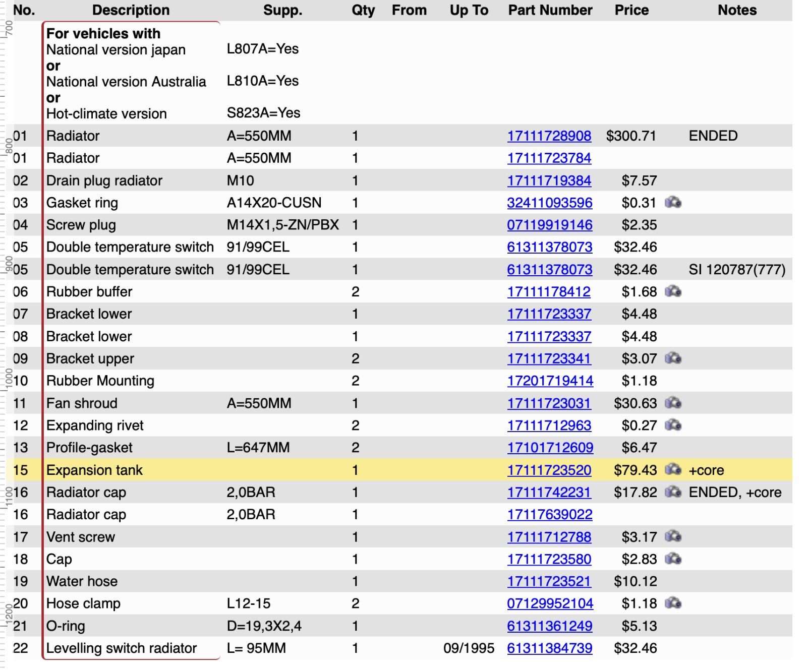Open camera icon for Vent screw

673,536
